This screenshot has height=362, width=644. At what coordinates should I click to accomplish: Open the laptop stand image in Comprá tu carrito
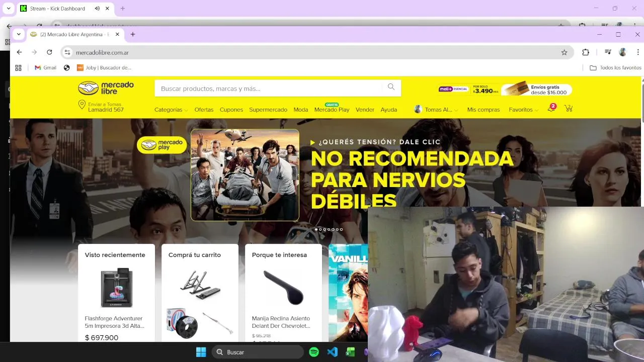click(x=200, y=285)
